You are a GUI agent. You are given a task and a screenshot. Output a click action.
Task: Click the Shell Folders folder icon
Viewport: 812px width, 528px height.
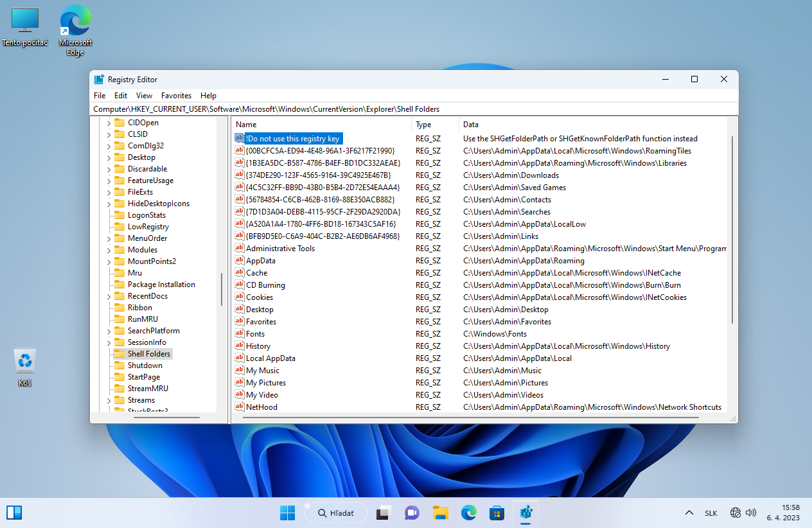coord(119,354)
